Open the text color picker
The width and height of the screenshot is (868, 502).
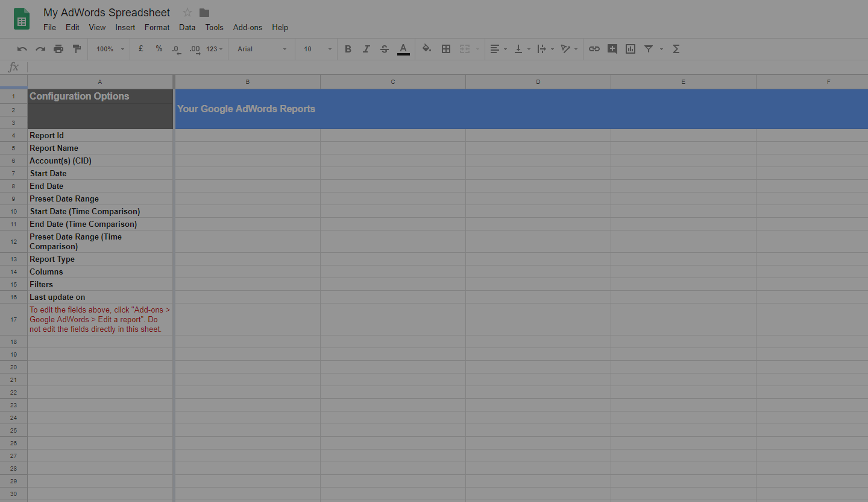403,49
